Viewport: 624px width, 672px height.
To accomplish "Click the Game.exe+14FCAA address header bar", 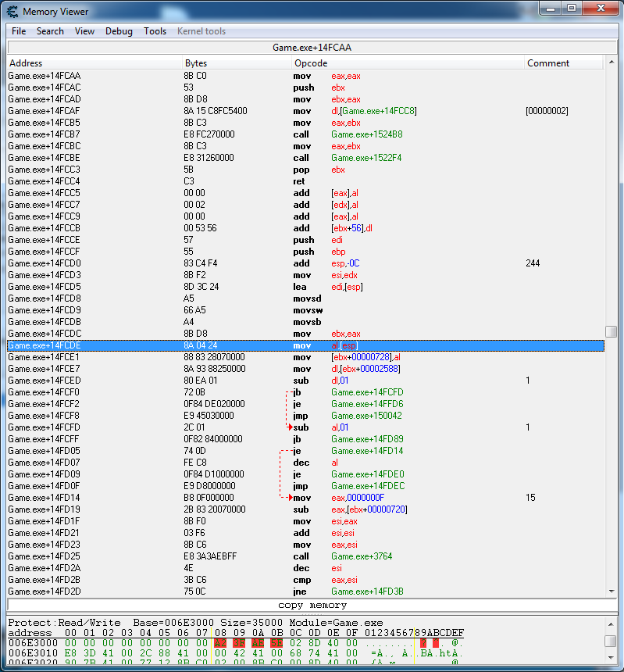I will [312, 48].
